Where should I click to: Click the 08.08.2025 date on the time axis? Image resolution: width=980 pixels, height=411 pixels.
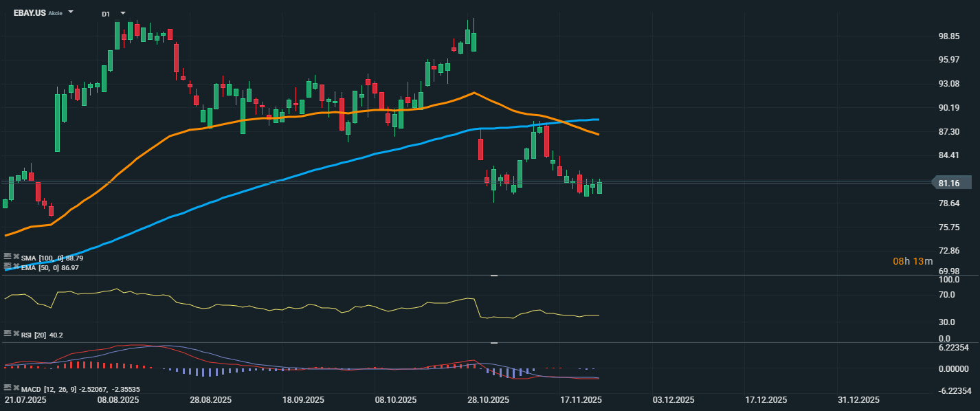tap(118, 399)
